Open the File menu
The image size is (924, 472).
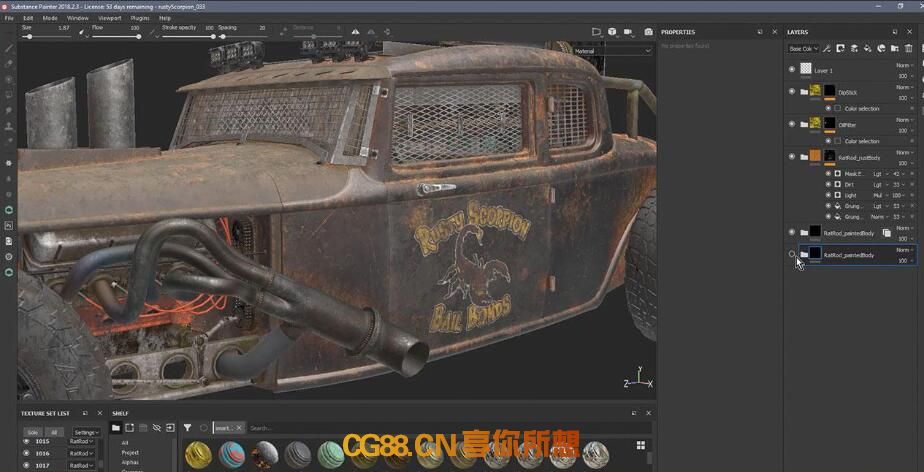coord(9,18)
